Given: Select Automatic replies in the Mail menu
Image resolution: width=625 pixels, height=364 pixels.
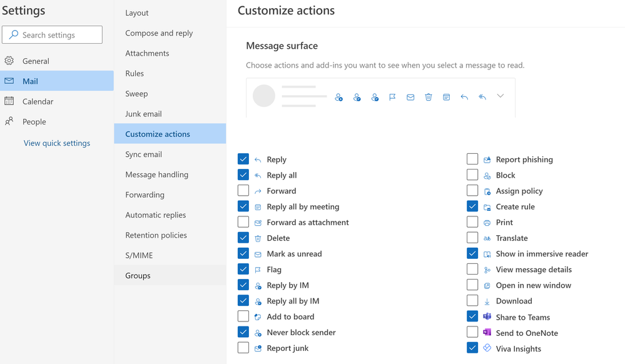Looking at the screenshot, I should click(156, 215).
